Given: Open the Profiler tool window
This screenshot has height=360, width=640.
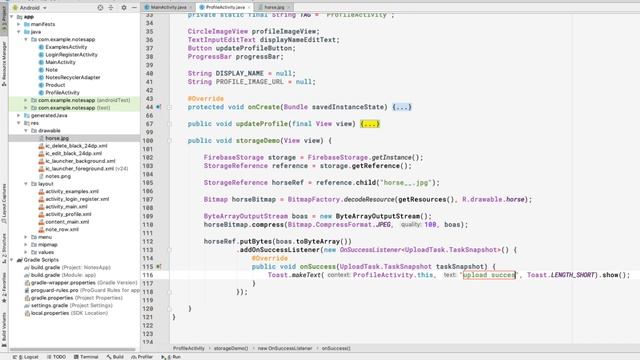Looking at the screenshot, I should pos(142,357).
